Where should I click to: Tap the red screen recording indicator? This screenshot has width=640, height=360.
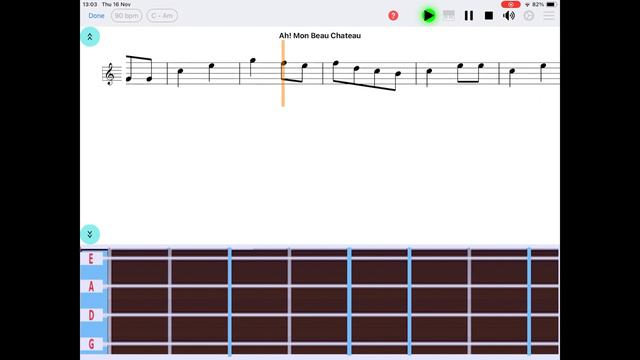click(x=511, y=4)
